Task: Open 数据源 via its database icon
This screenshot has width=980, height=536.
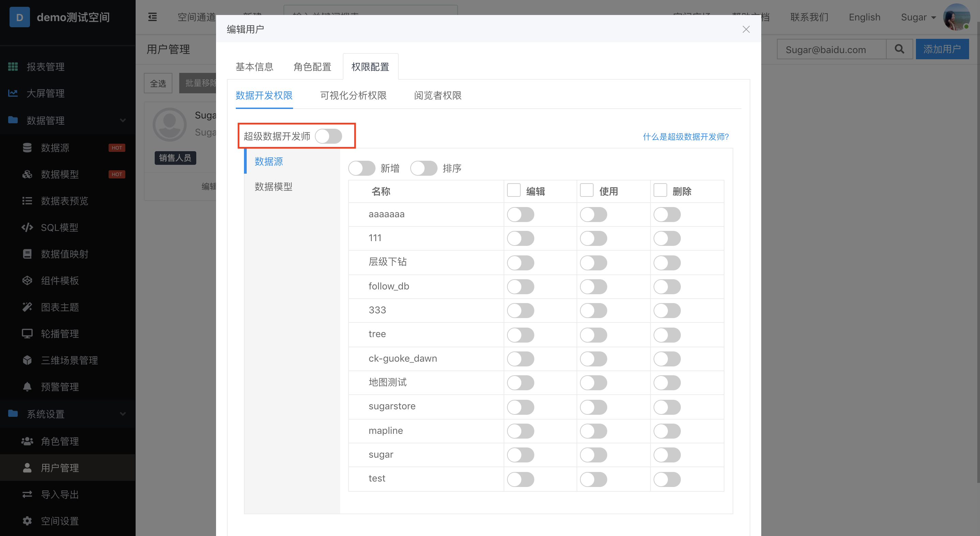Action: point(27,147)
